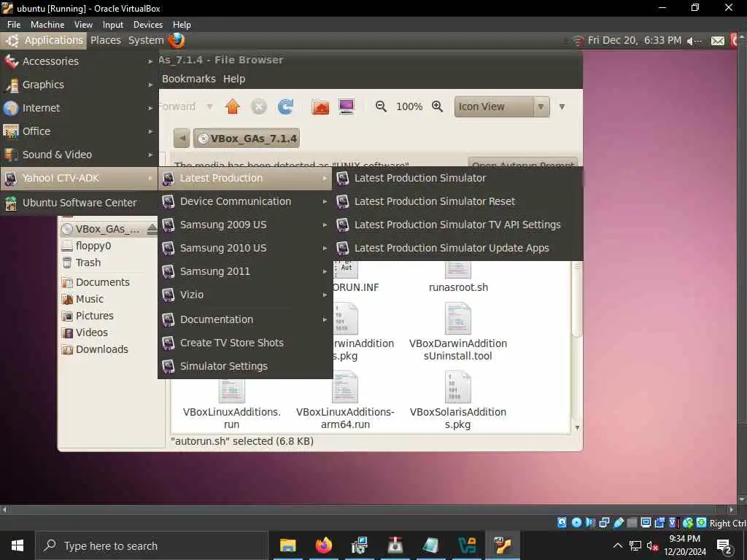This screenshot has width=747, height=560.
Task: Zoom out with the magnifier minus icon
Action: pos(381,106)
